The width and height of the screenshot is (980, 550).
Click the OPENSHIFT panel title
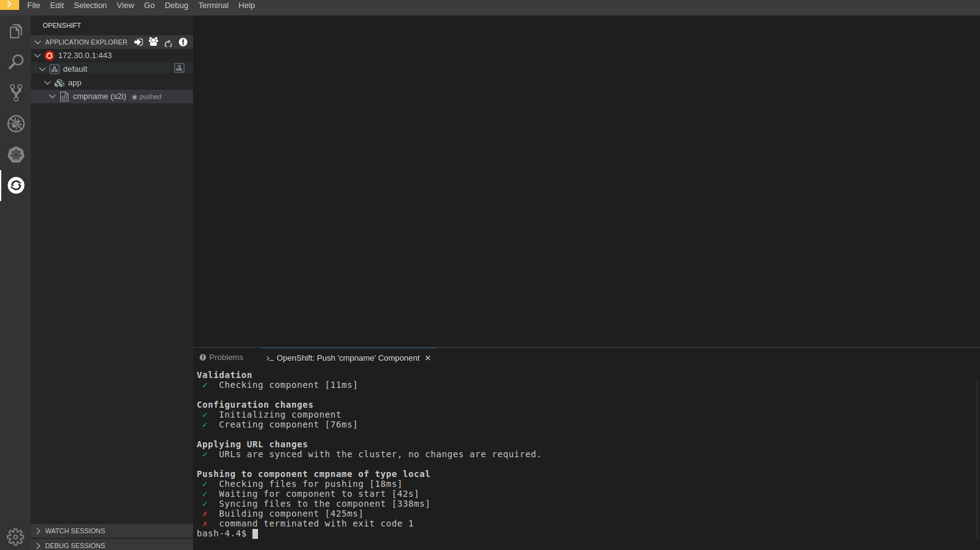point(62,25)
